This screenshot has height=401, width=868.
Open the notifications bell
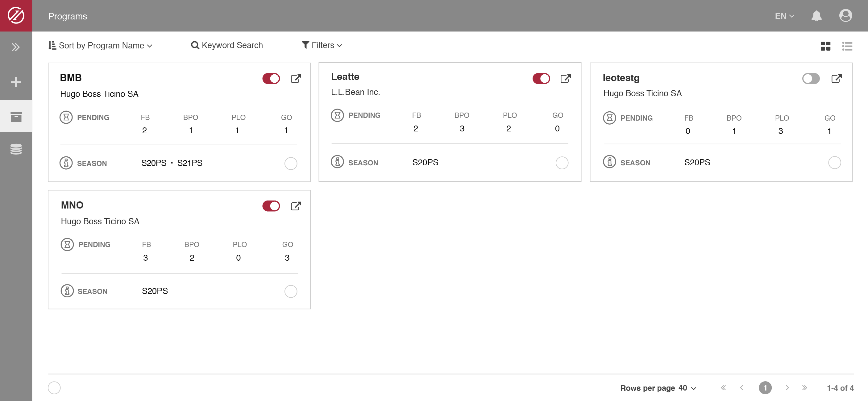tap(816, 16)
